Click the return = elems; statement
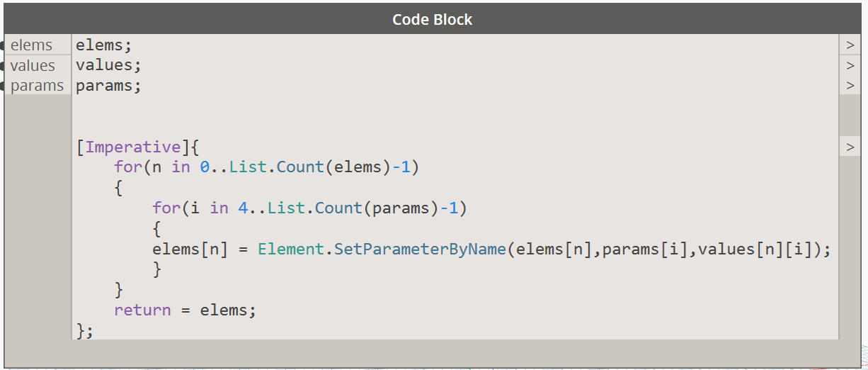868x370 pixels. pyautogui.click(x=185, y=310)
